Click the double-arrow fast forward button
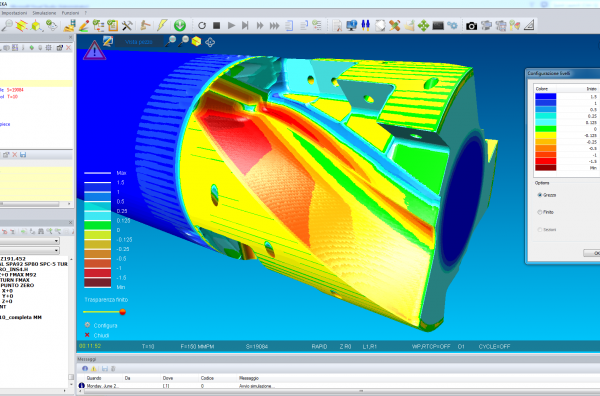 [260, 26]
